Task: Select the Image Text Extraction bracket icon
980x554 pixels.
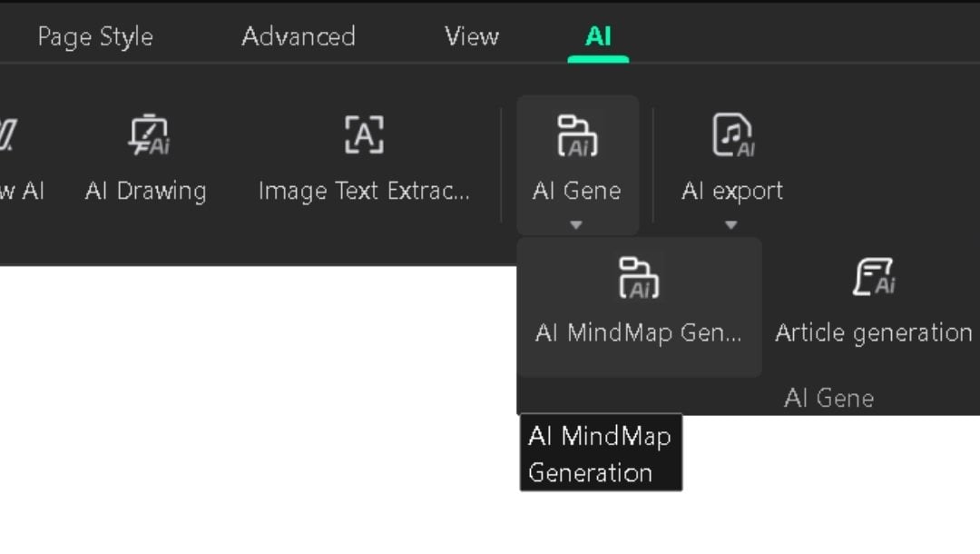Action: pyautogui.click(x=364, y=134)
